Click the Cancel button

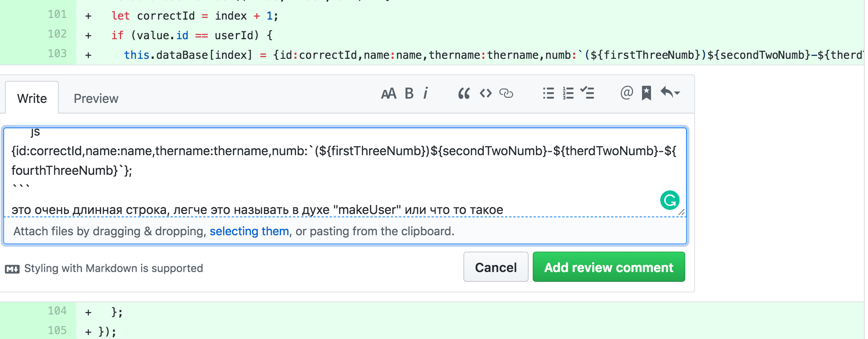tap(496, 267)
